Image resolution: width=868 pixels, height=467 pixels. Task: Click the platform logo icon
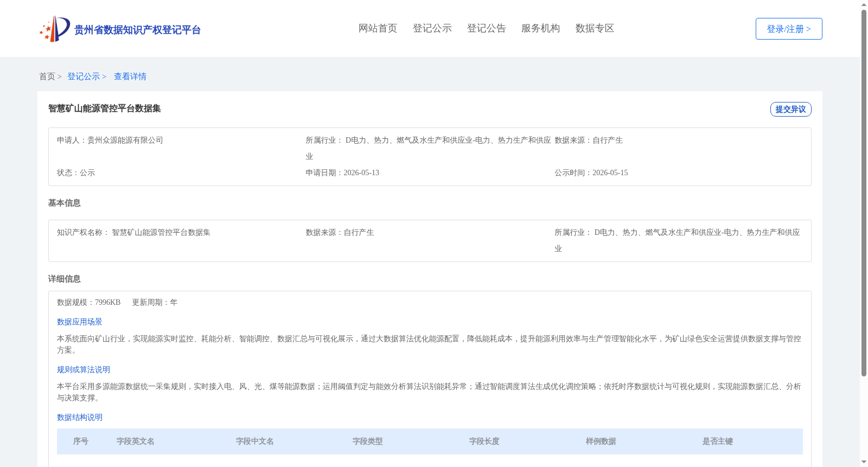[55, 29]
